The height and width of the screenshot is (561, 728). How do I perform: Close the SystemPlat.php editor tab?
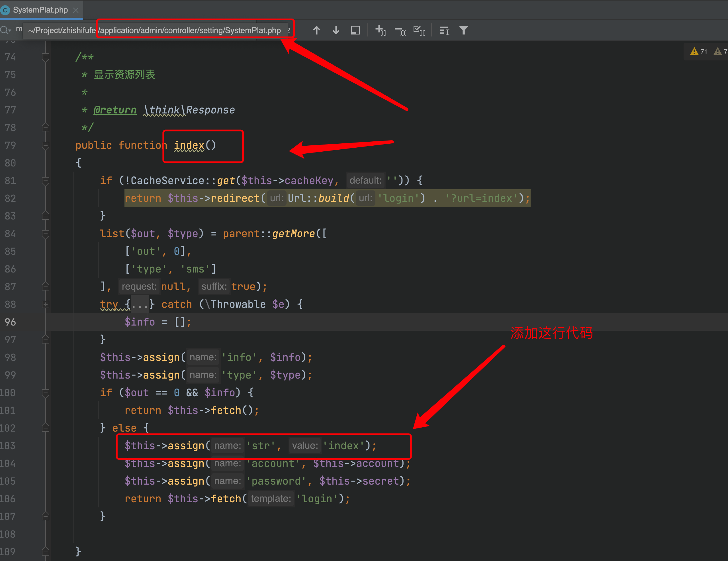pos(76,10)
